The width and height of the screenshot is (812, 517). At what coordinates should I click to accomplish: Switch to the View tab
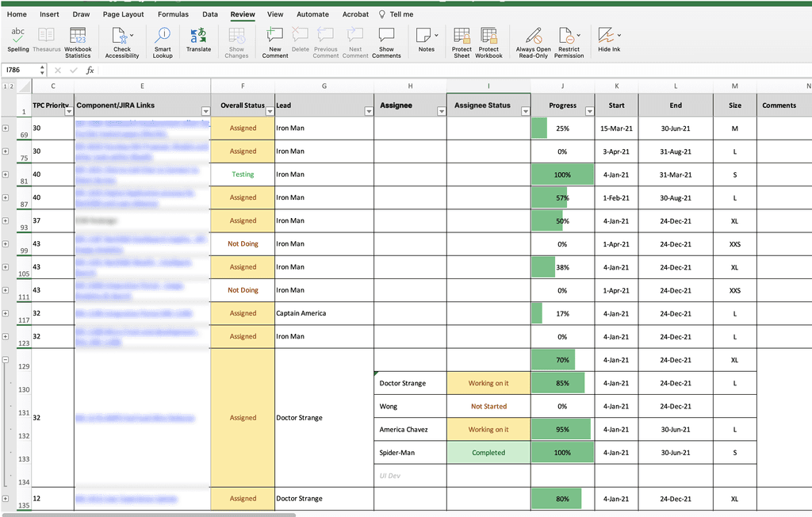coord(275,14)
